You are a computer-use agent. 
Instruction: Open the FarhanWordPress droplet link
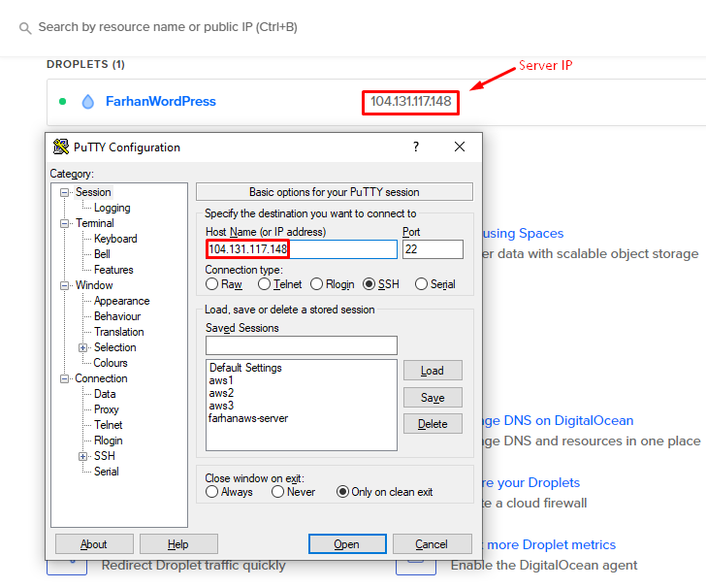pos(161,101)
